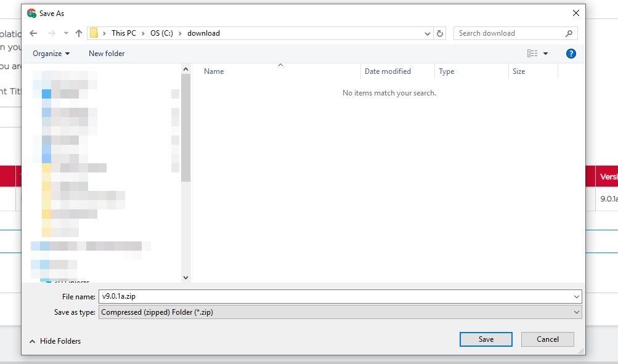
Task: Open the Save as type dropdown
Action: [575, 312]
